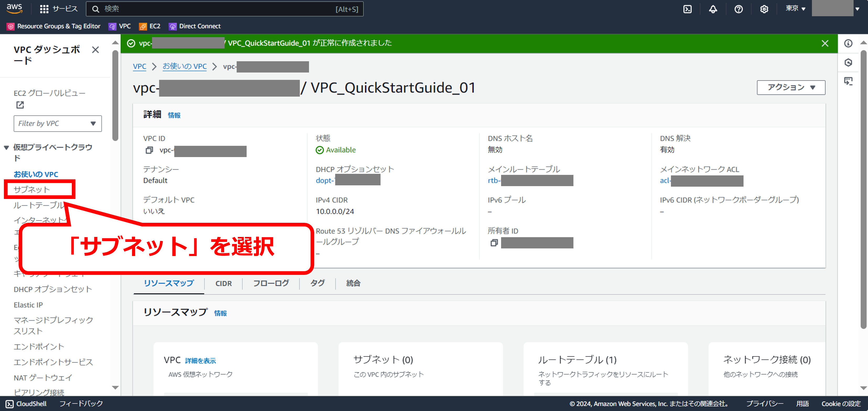Select マネージドプレフィックスリスト in sidebar
This screenshot has width=868, height=411.
pos(53,325)
